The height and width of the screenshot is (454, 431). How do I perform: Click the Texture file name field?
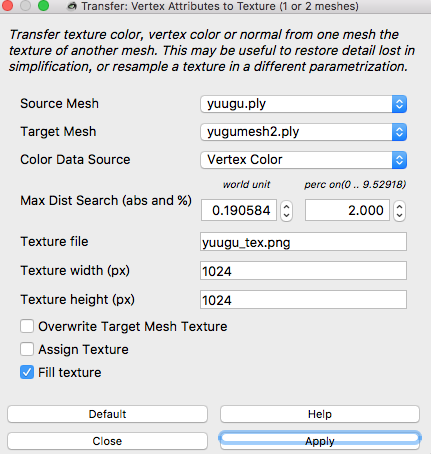point(303,242)
